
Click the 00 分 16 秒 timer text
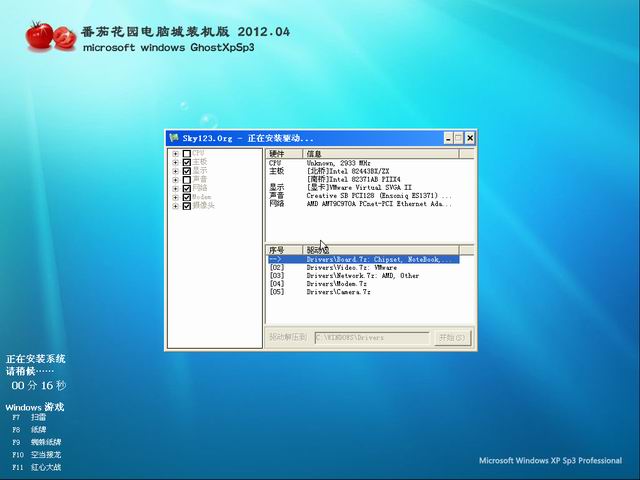(x=38, y=385)
